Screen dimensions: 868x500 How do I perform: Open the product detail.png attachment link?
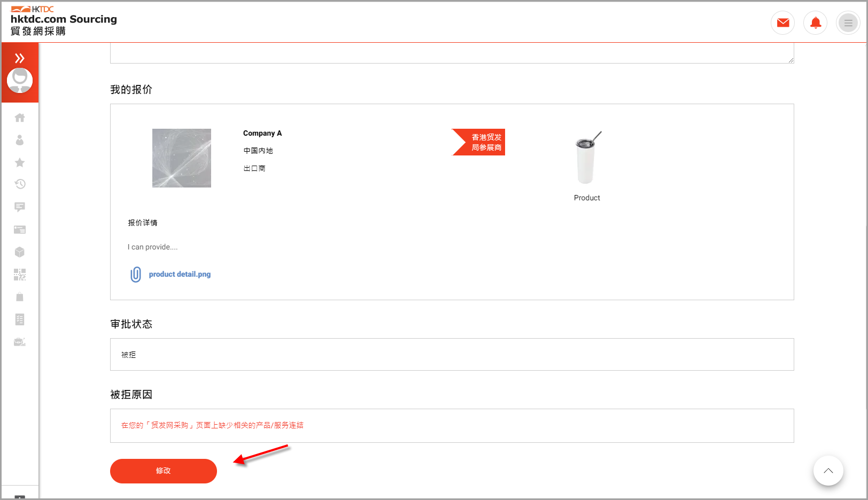pyautogui.click(x=180, y=275)
